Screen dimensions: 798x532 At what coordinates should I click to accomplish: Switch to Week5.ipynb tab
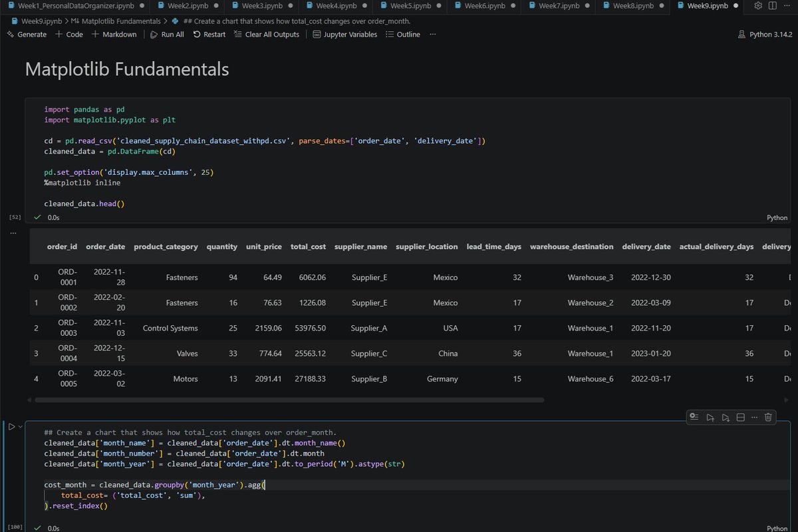pyautogui.click(x=410, y=5)
